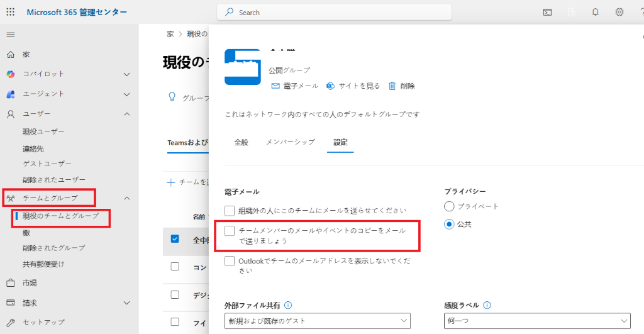Click the サイトを見る SharePoint icon
Screen dimensions: 644x334
pos(330,86)
